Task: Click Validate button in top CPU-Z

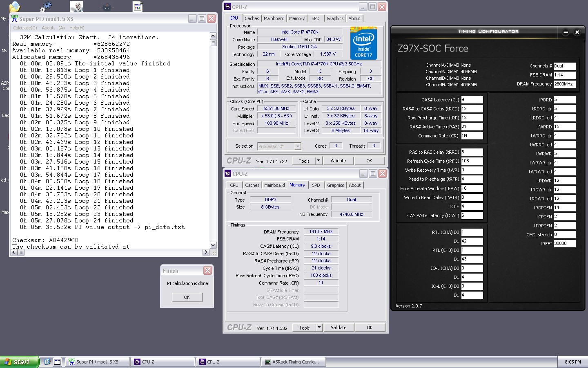Action: (x=338, y=161)
